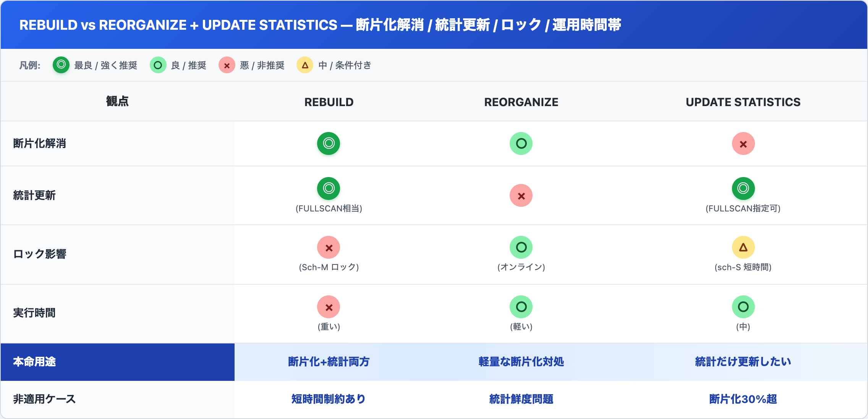Click the (FULLSCAN指定可) note

[x=743, y=208]
